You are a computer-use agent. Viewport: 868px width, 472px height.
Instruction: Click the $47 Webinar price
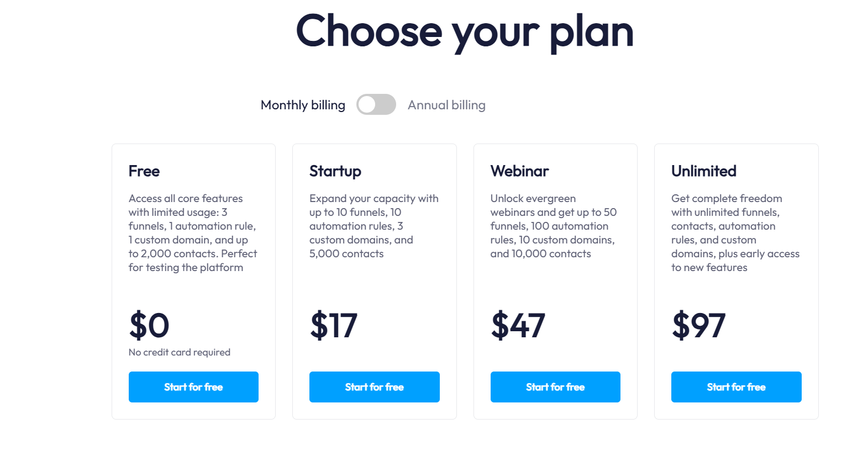tap(518, 325)
